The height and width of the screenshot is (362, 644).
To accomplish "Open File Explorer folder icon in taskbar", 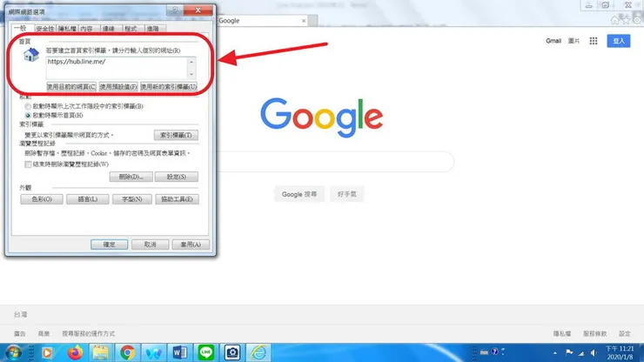I will click(x=101, y=352).
